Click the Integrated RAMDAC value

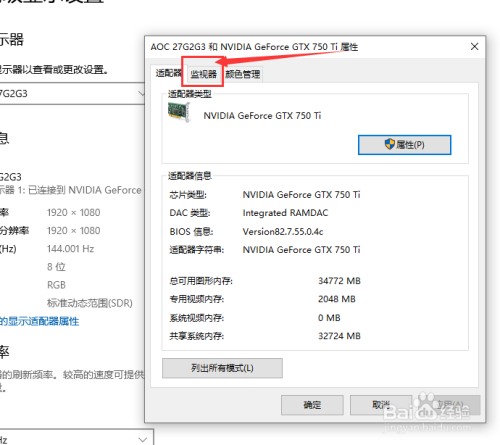285,213
